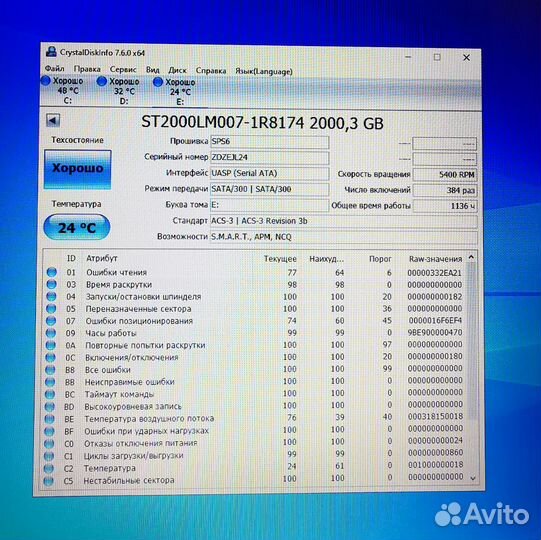Viewport: 541px width, 540px height.
Task: Click the attribute list scrollbar thumb
Action: (x=472, y=340)
